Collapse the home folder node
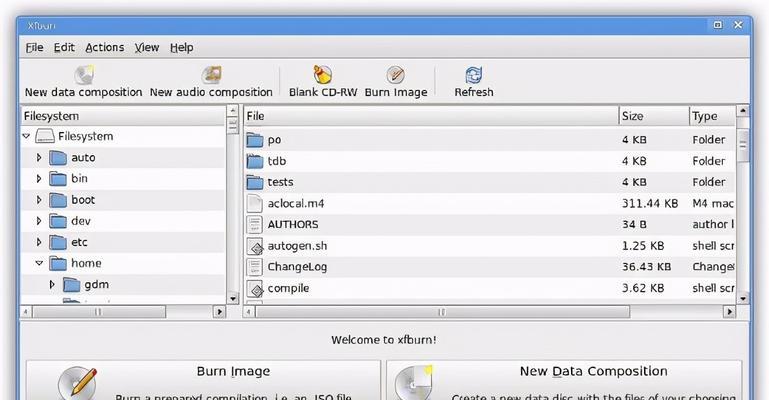Viewport: 769px width, 400px height. point(39,264)
